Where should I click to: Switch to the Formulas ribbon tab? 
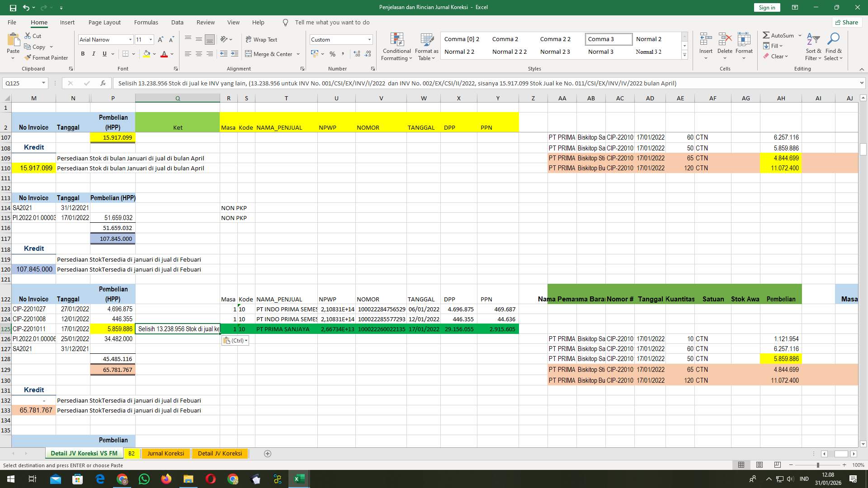click(x=146, y=22)
